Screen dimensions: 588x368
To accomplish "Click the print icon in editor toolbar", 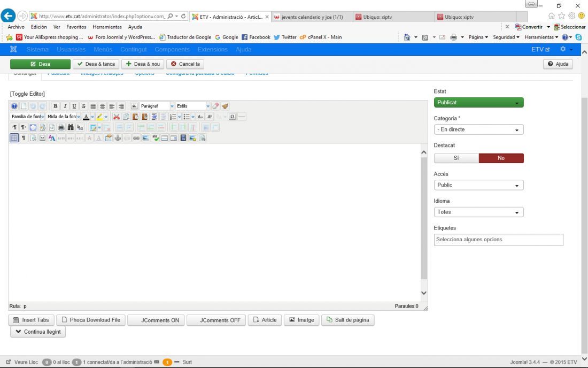I will [x=61, y=127].
